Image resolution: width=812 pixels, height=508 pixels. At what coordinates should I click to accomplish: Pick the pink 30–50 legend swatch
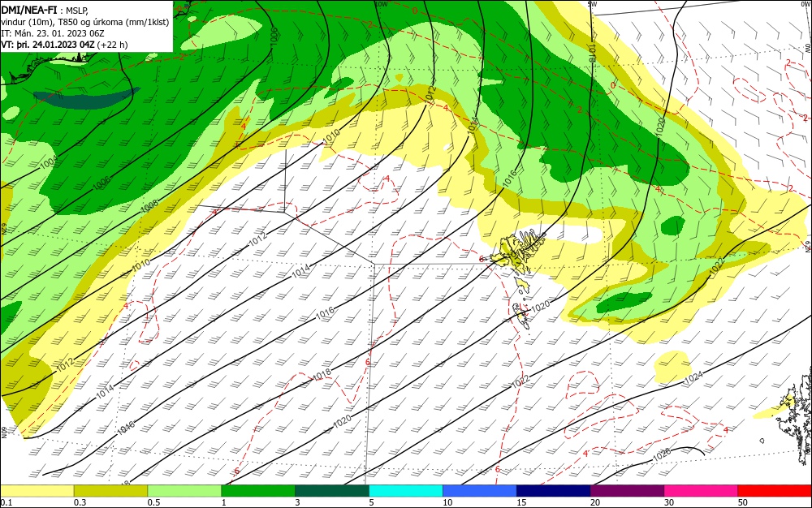[702, 491]
